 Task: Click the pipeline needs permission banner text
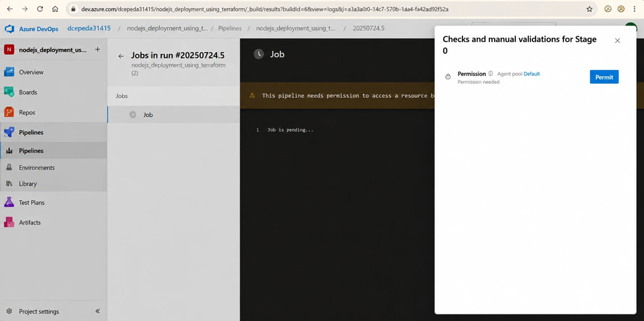point(348,95)
